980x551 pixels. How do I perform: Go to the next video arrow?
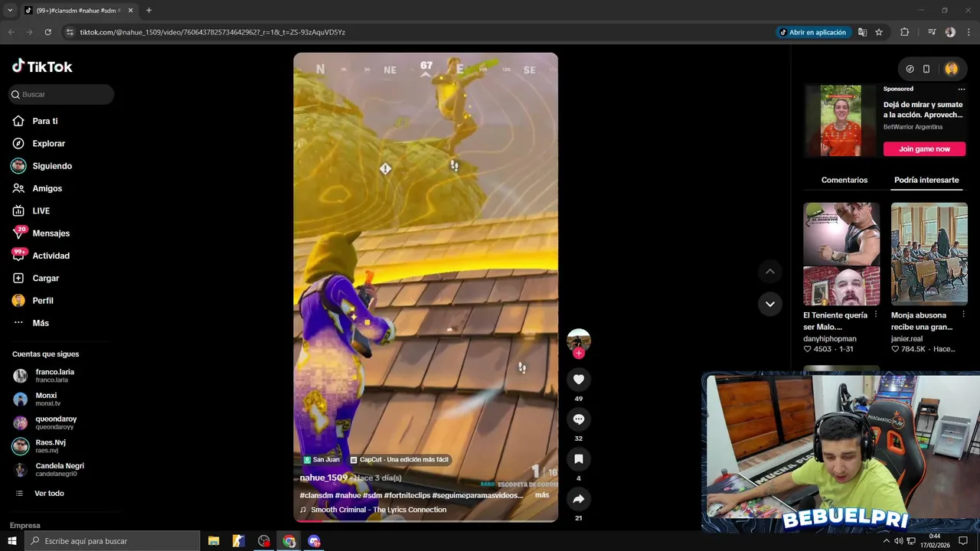tap(770, 304)
